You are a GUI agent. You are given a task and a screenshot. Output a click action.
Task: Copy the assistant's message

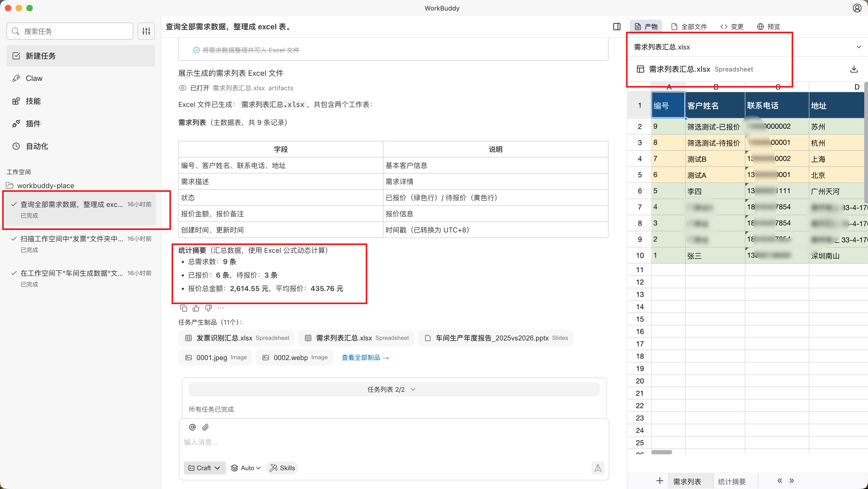(x=184, y=308)
